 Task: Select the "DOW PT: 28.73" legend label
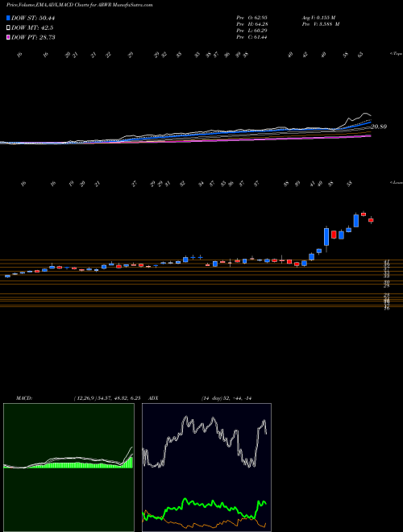(33, 37)
